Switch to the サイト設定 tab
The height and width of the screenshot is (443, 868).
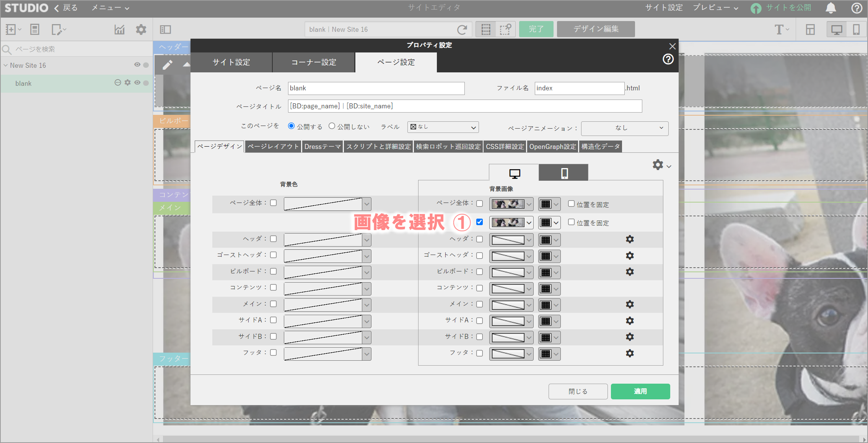click(x=231, y=62)
